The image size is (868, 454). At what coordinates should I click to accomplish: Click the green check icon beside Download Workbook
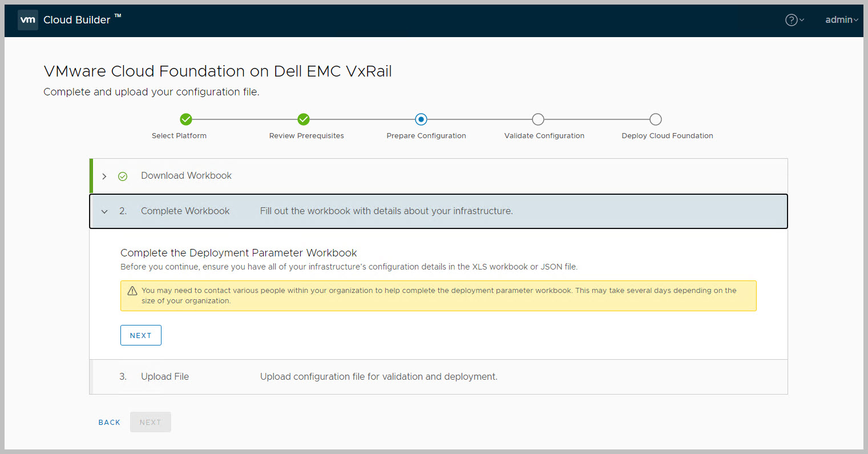[123, 176]
